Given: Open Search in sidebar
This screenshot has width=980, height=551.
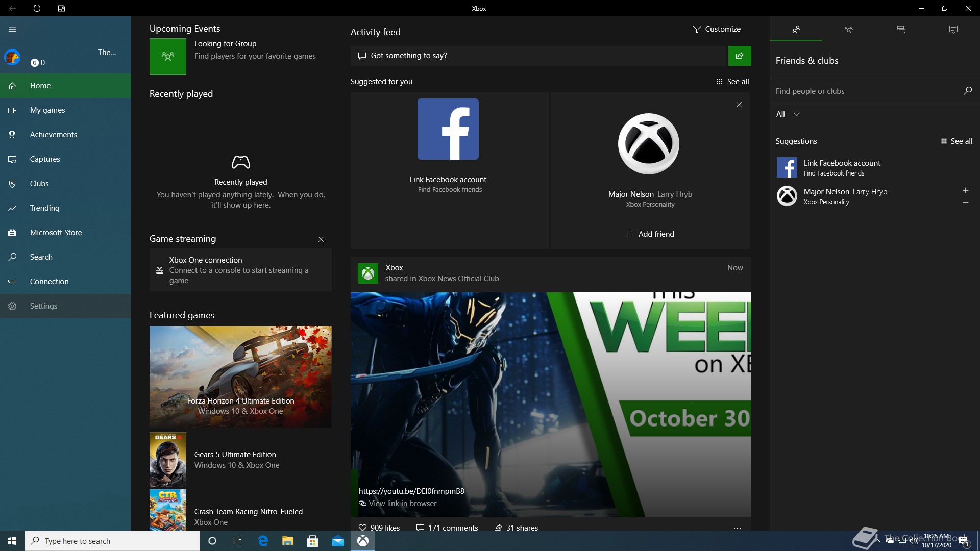Looking at the screenshot, I should coord(65,257).
